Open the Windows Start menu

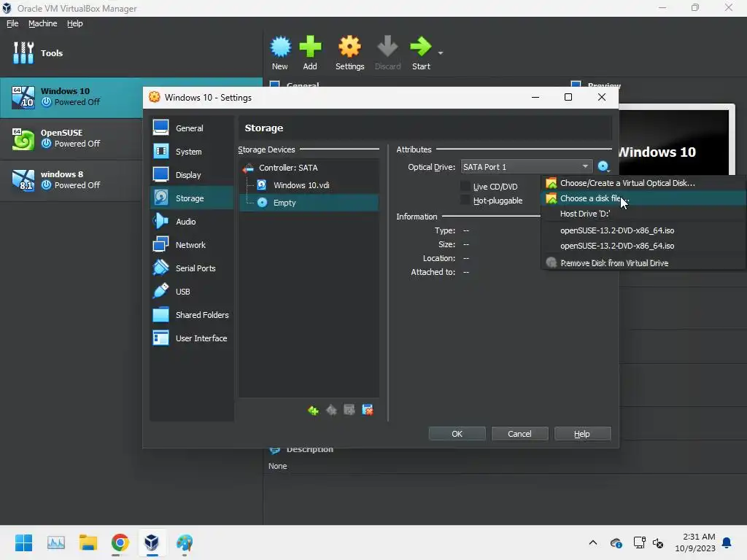[x=23, y=542]
